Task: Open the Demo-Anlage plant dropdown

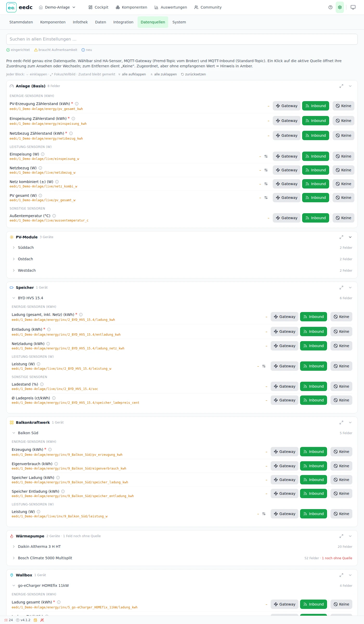Action: [57, 7]
